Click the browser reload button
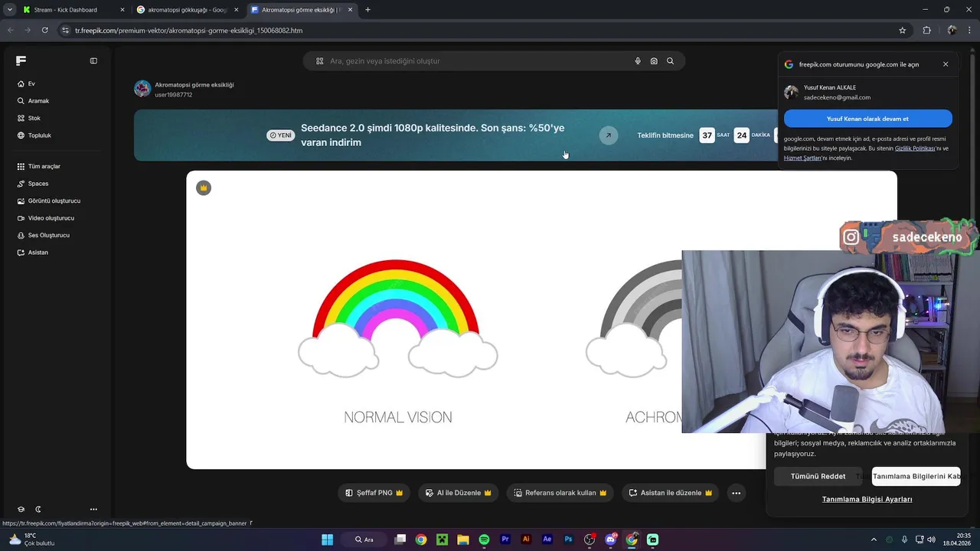The height and width of the screenshot is (551, 980). pyautogui.click(x=45, y=31)
